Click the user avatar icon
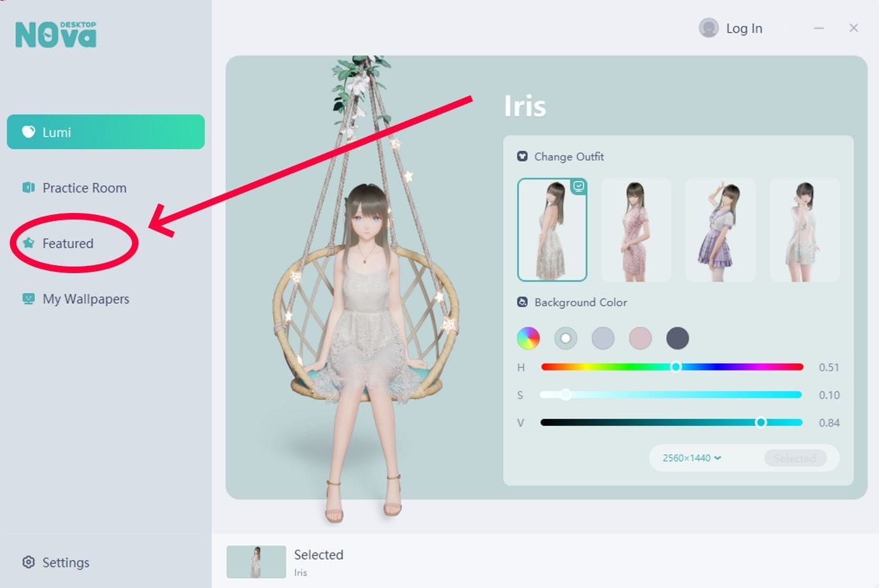 point(708,28)
